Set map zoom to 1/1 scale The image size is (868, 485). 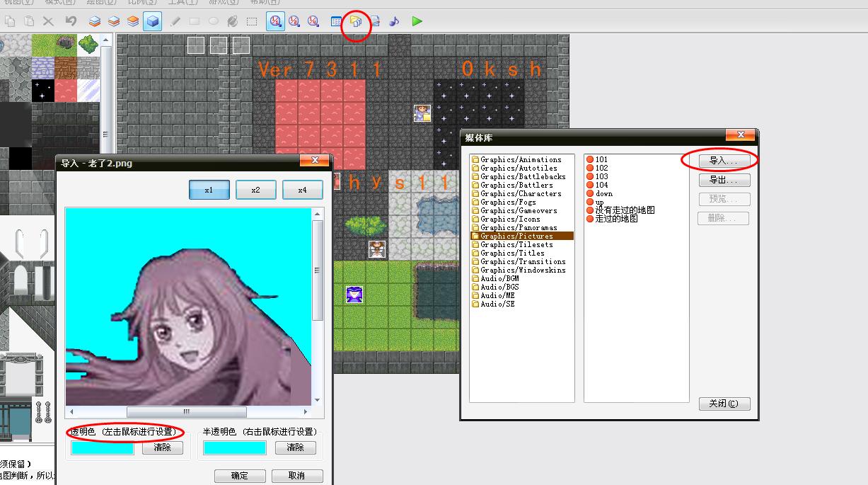coord(275,21)
